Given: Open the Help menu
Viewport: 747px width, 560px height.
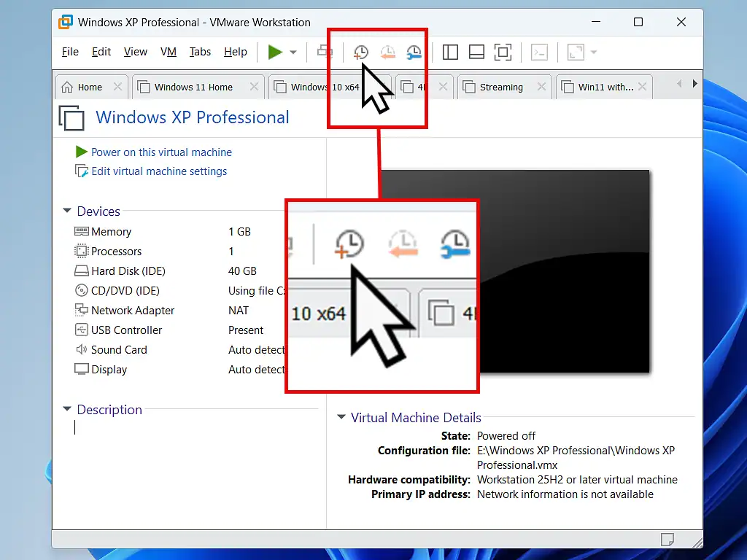Looking at the screenshot, I should [236, 52].
